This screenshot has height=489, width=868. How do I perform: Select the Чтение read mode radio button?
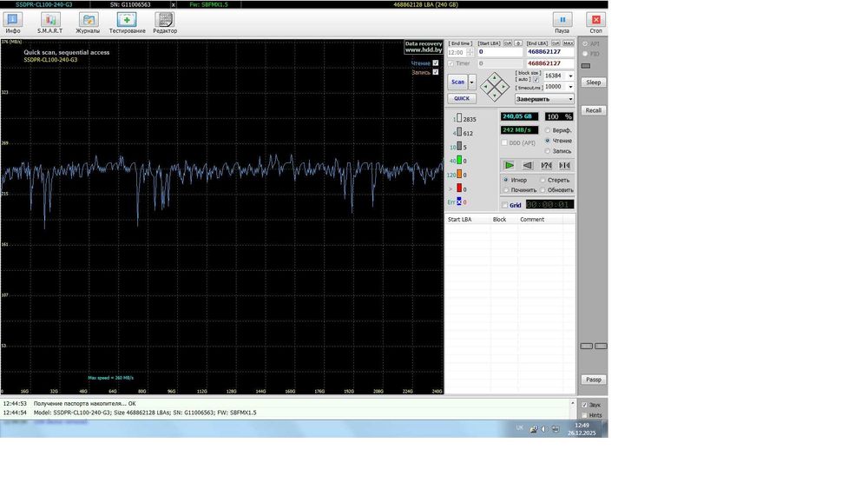tap(548, 141)
